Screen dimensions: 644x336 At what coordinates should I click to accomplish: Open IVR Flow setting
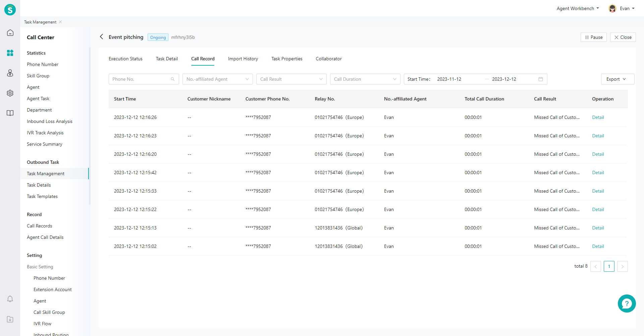coord(42,324)
